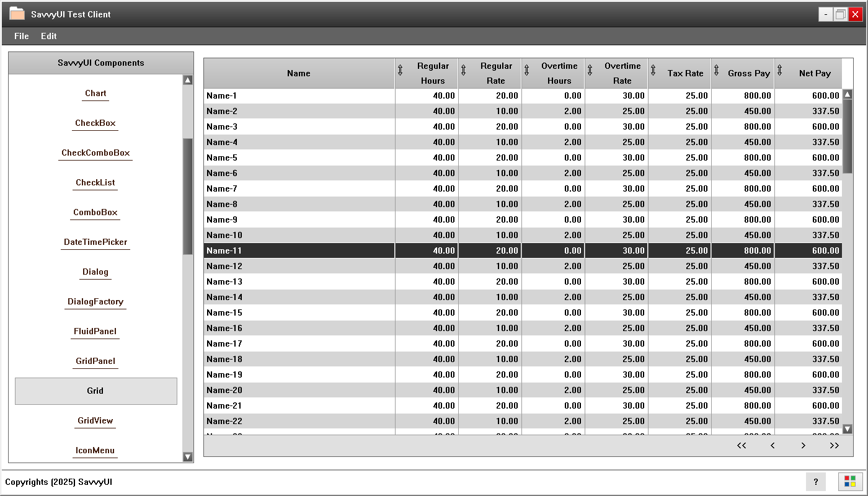Click the Regular Hours column sort icon
Viewport: 868px width, 496px height.
(x=400, y=71)
